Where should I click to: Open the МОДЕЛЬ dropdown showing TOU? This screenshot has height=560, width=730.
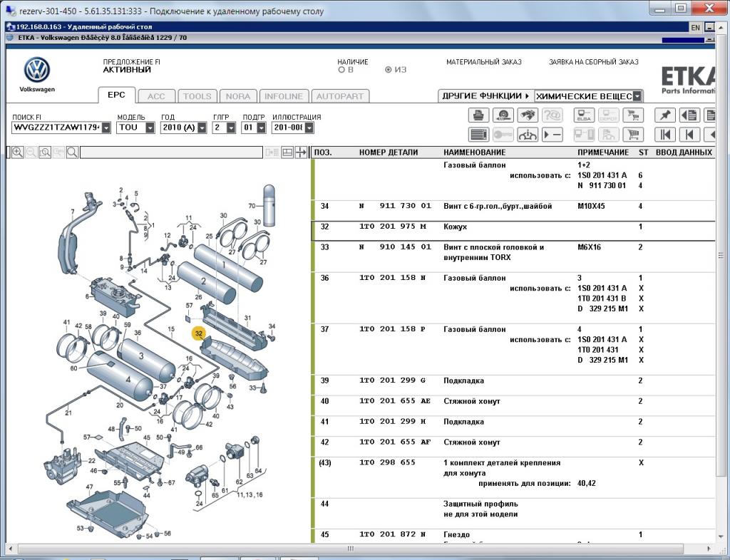[150, 128]
